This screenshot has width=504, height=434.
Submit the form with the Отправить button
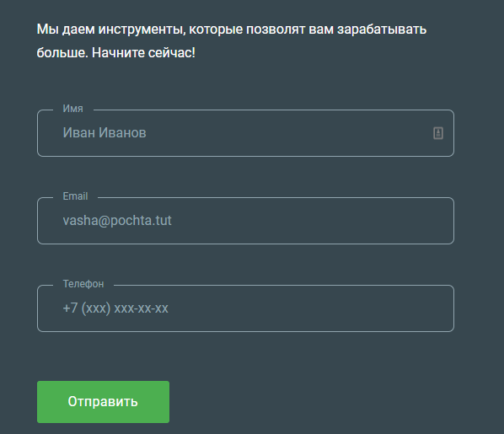(x=103, y=402)
